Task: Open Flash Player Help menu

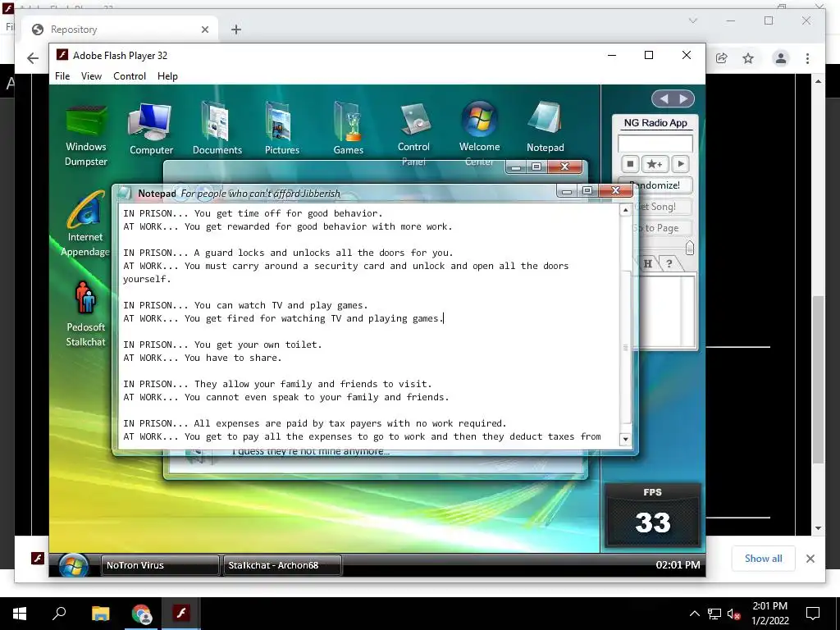Action: pos(167,76)
